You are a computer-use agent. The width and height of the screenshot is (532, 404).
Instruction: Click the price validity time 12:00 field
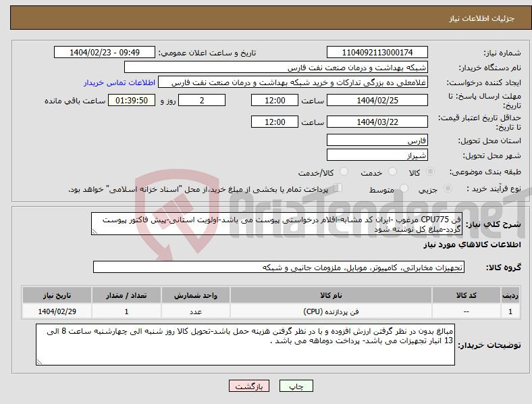click(x=275, y=122)
